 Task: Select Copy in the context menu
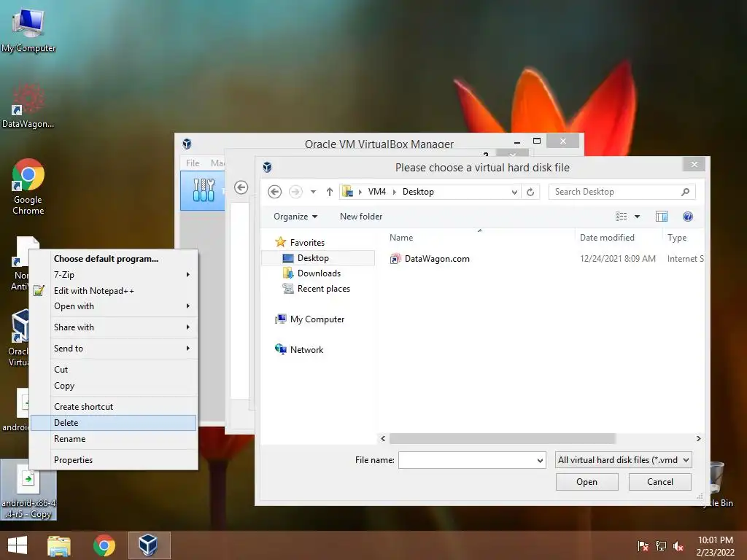tap(113, 386)
